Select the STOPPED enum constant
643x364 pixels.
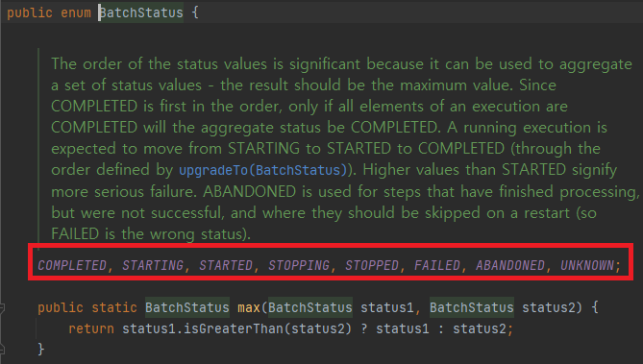pos(372,265)
